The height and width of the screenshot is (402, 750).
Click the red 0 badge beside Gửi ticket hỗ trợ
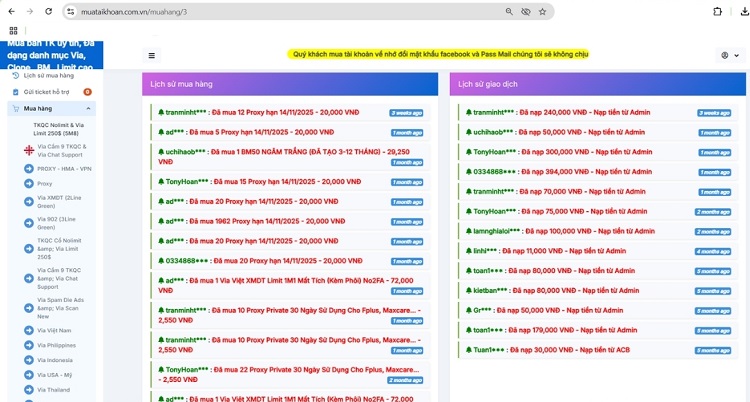pyautogui.click(x=87, y=92)
